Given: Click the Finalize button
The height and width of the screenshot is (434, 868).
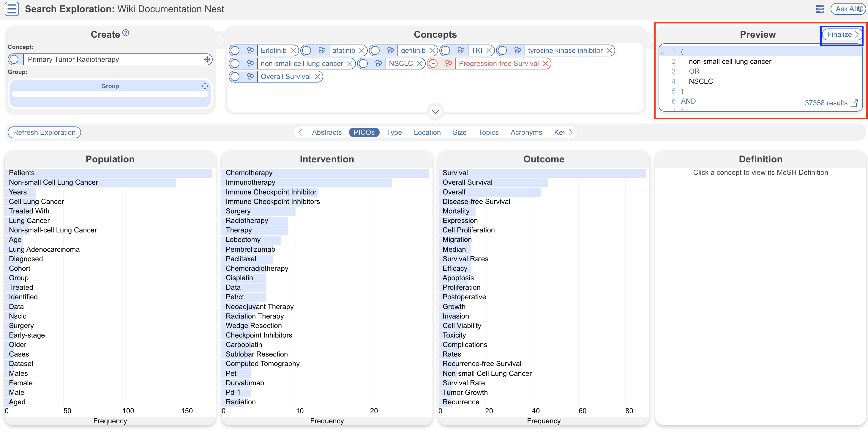Looking at the screenshot, I should click(x=842, y=34).
